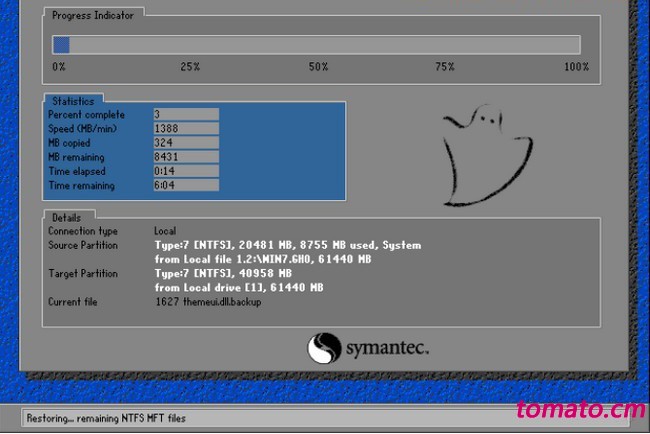Click the Current file label
Image resolution: width=650 pixels, height=434 pixels.
(73, 302)
